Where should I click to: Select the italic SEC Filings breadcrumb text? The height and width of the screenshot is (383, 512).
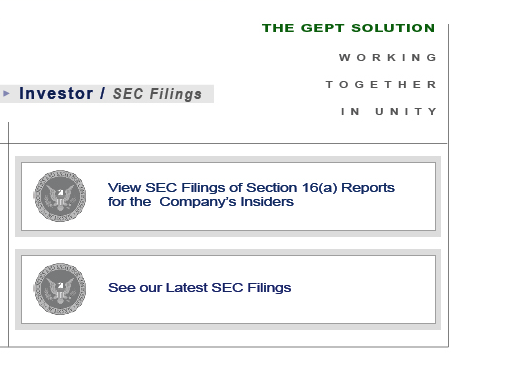(157, 94)
